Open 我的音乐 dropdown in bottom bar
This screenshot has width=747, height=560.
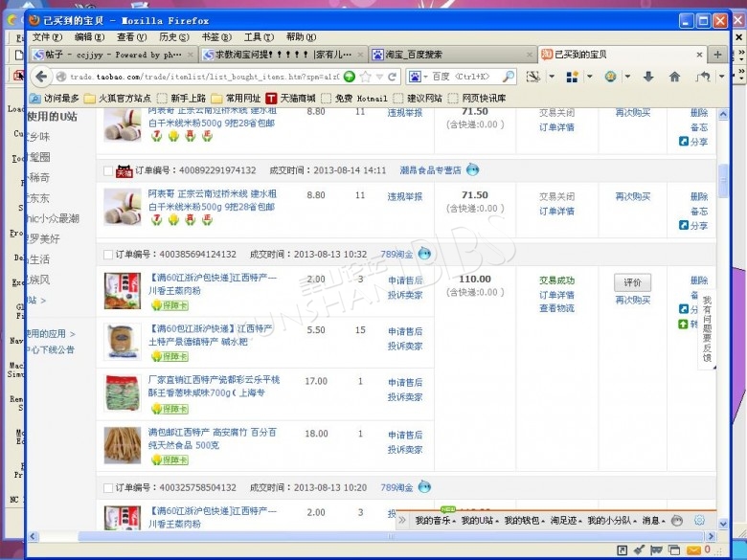point(436,521)
